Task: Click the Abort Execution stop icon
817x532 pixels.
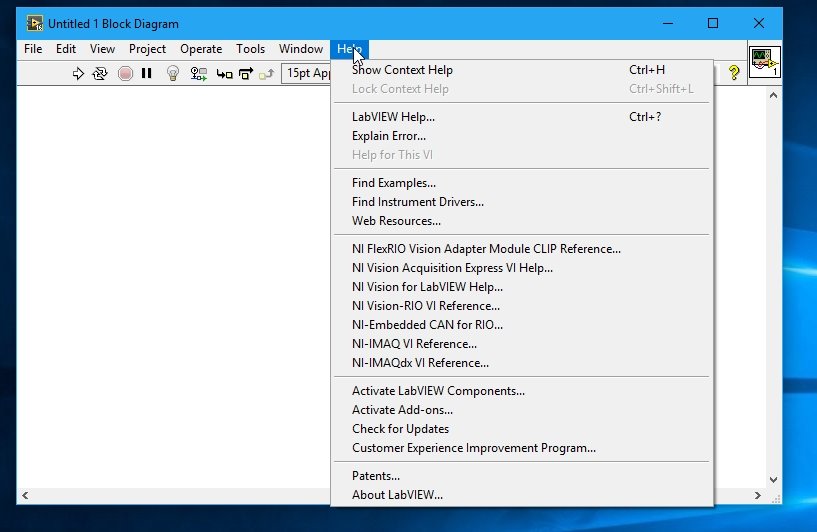Action: tap(125, 73)
